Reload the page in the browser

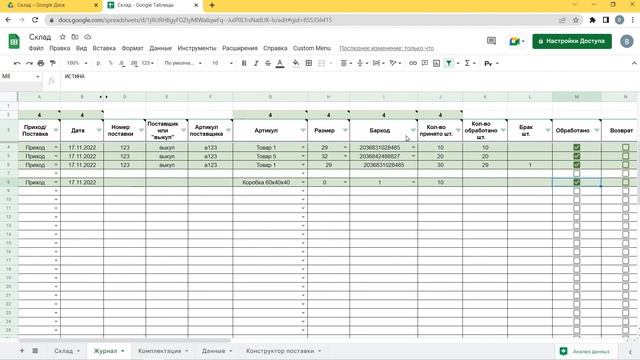click(x=35, y=20)
